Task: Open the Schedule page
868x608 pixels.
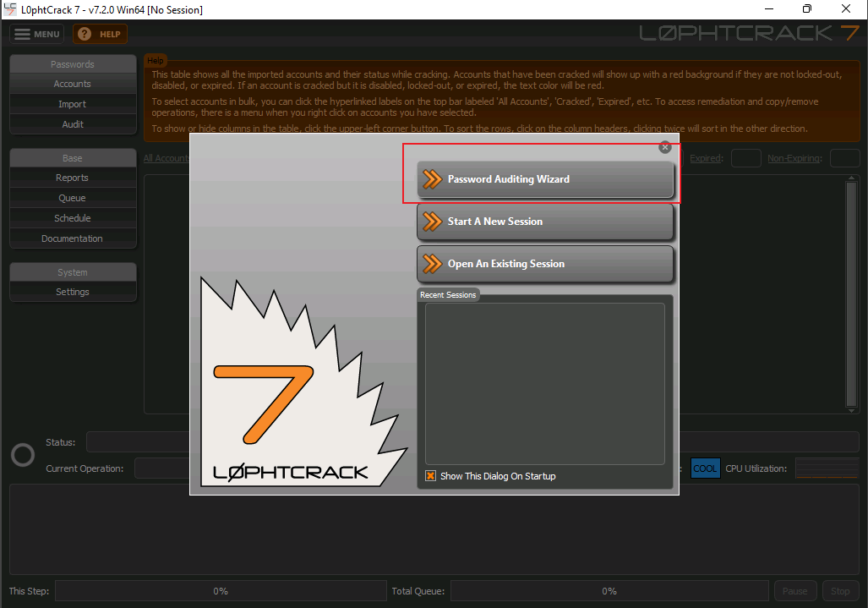Action: point(73,218)
